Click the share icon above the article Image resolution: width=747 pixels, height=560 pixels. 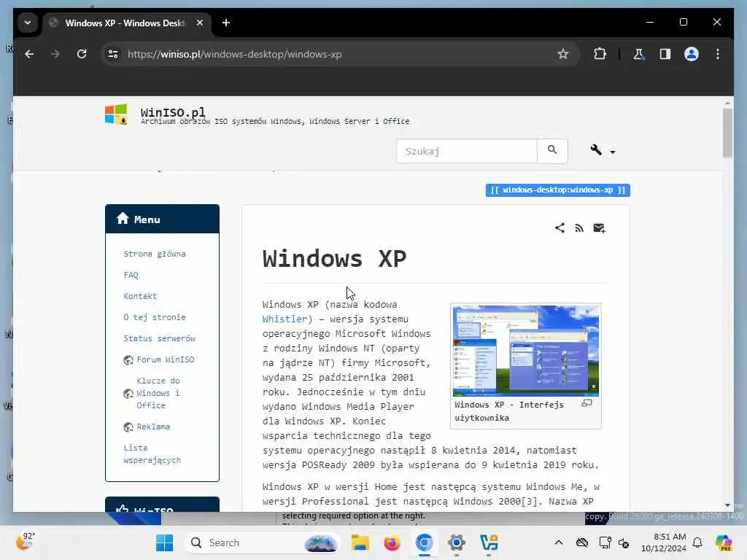560,228
